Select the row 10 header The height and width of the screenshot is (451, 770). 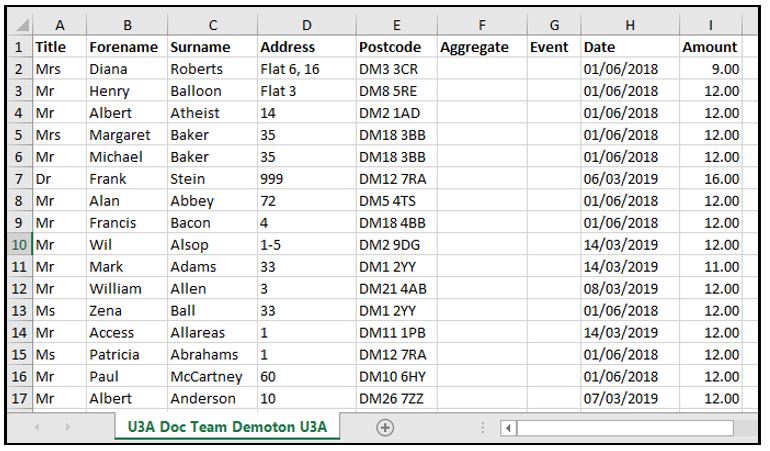(x=20, y=245)
